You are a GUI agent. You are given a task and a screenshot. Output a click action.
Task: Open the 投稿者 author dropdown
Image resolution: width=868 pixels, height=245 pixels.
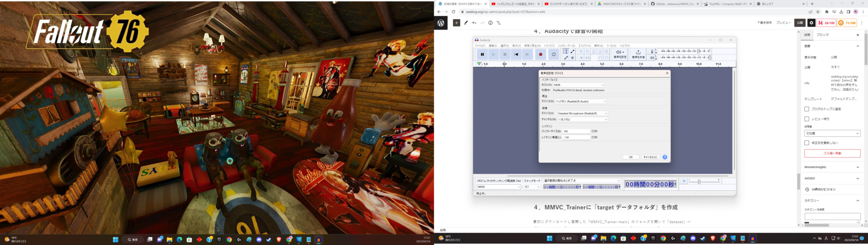pyautogui.click(x=832, y=134)
